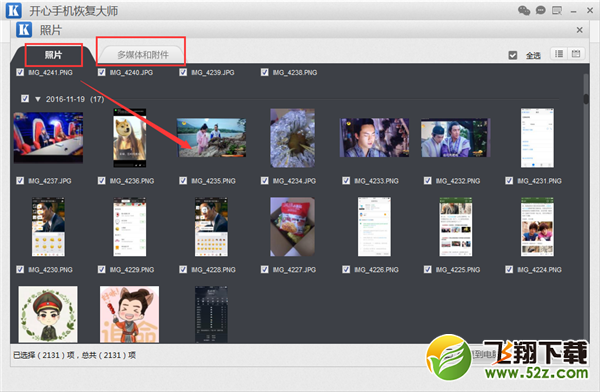Open the WeChat icon in title bar

point(524,10)
